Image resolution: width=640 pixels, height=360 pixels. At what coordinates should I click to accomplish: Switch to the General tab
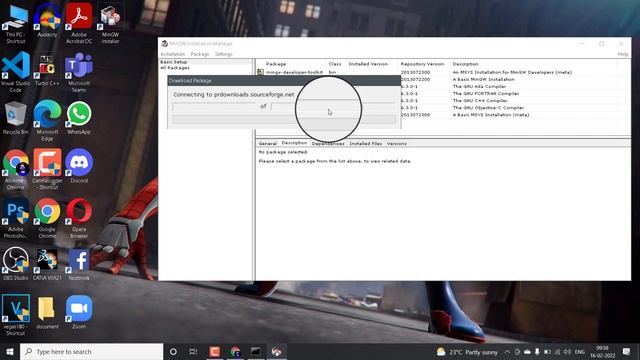click(268, 143)
